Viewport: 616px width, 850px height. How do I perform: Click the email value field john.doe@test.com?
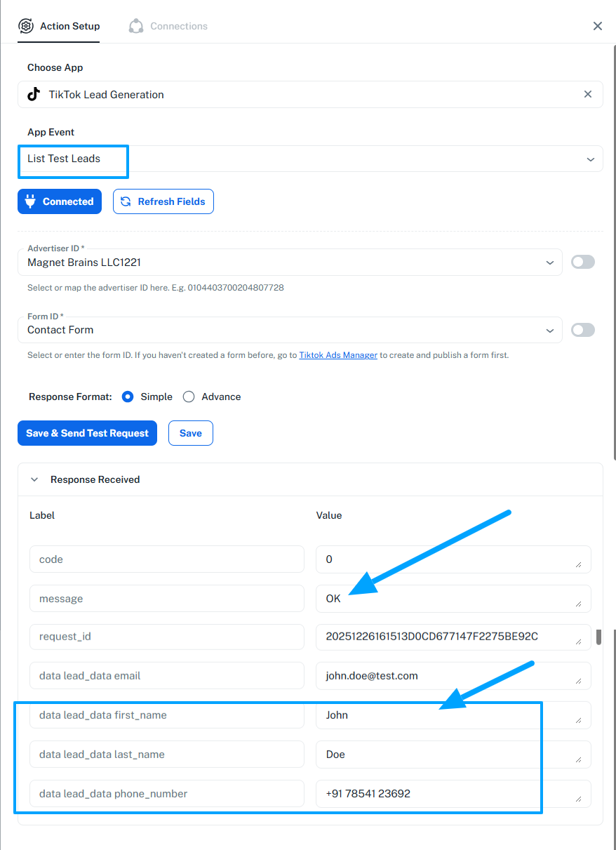tap(449, 676)
